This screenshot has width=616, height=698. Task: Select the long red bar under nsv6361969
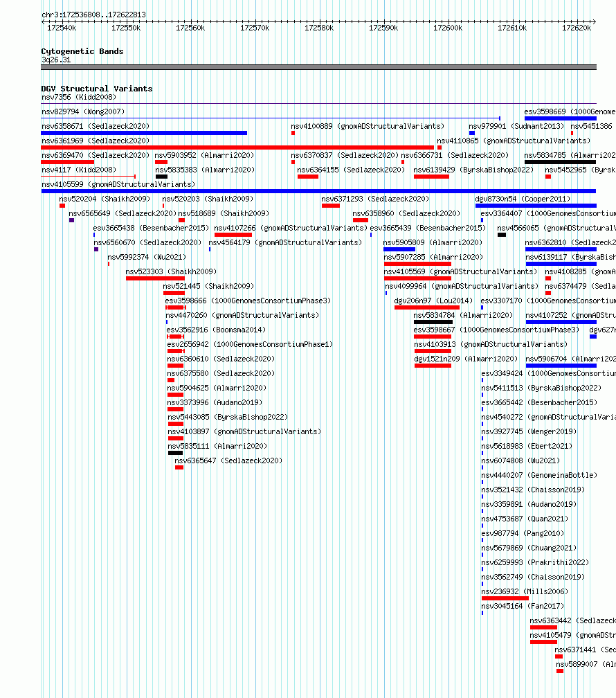[237, 147]
